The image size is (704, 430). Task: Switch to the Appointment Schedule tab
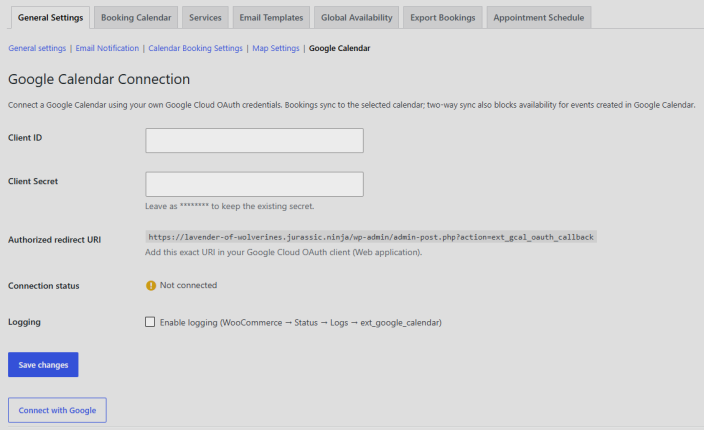point(539,18)
